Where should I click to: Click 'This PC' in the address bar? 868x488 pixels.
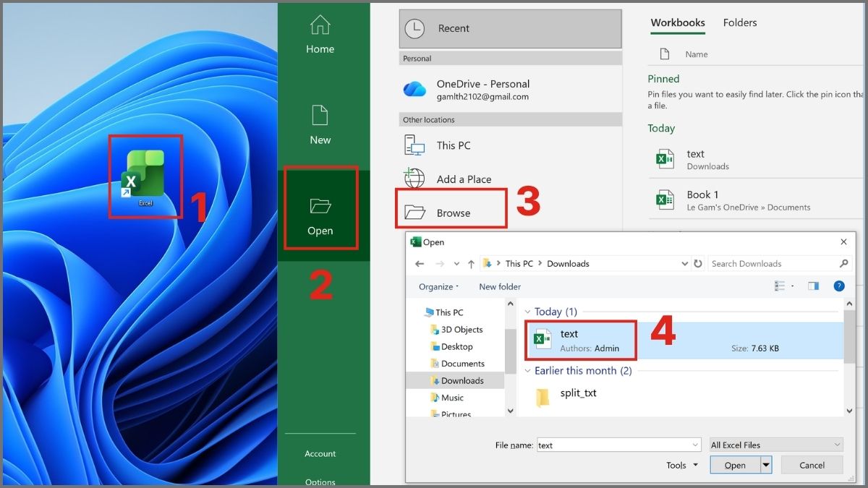(x=519, y=264)
